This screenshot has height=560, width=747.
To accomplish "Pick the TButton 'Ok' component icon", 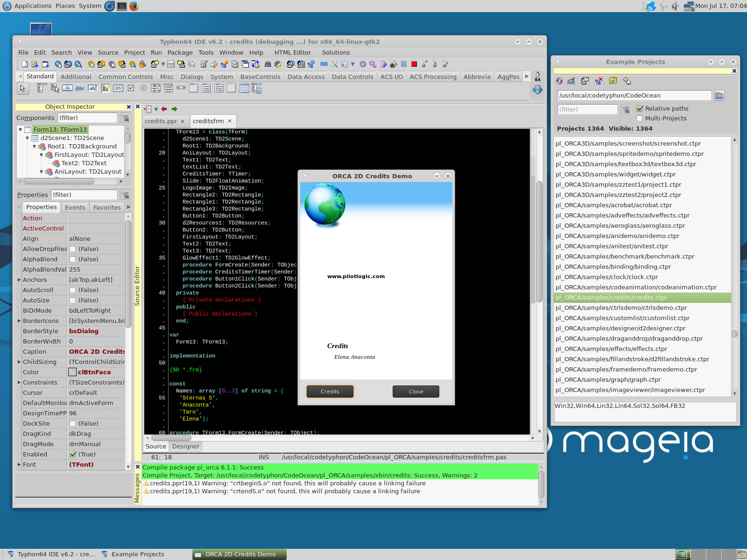I will point(67,88).
